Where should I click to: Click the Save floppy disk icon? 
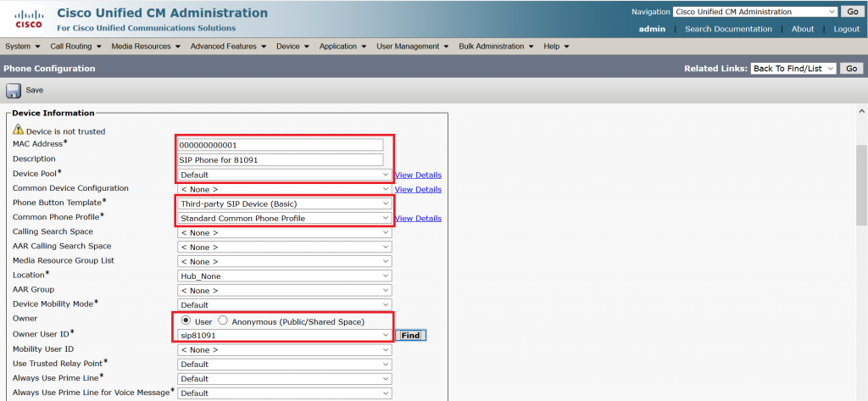pos(14,90)
